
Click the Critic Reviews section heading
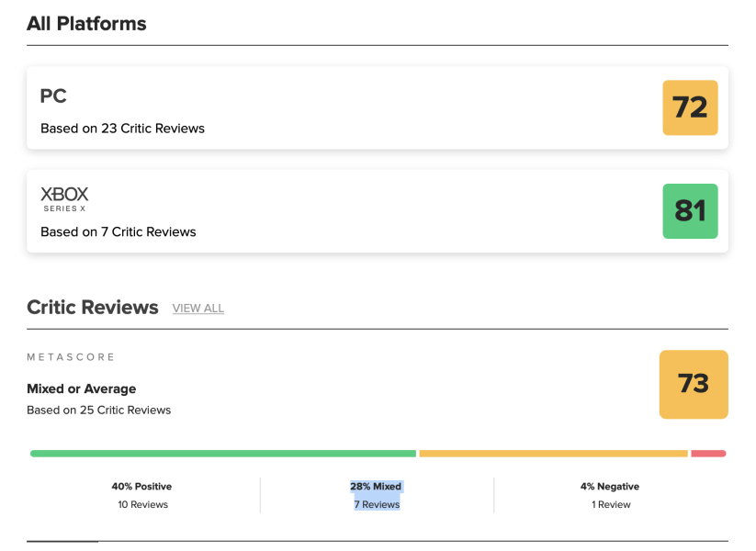coord(93,308)
